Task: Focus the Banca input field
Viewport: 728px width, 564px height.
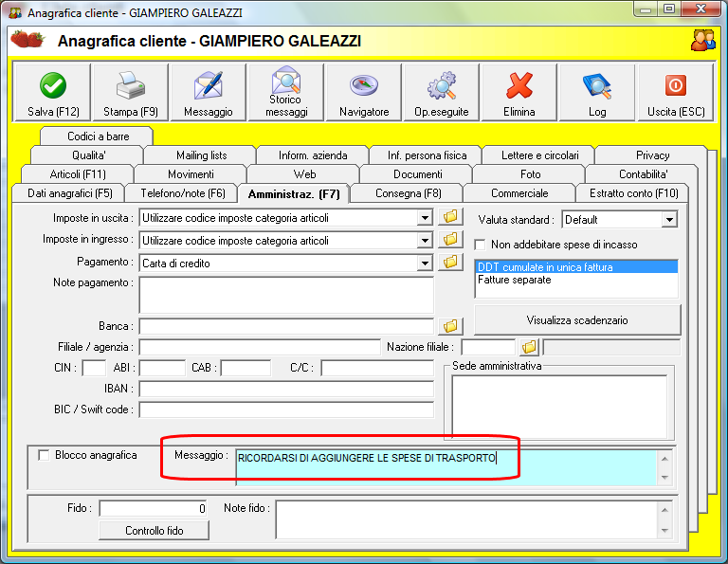Action: point(286,326)
